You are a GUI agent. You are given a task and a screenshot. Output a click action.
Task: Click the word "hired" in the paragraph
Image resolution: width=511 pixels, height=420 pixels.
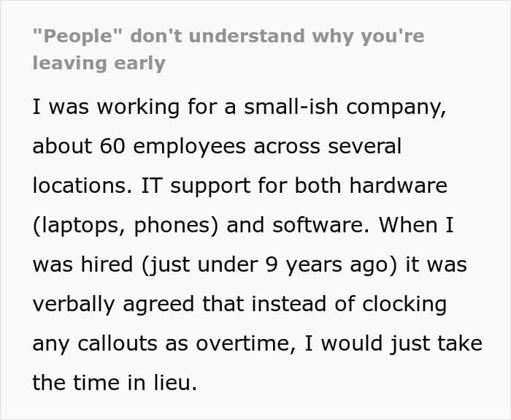tap(107, 264)
